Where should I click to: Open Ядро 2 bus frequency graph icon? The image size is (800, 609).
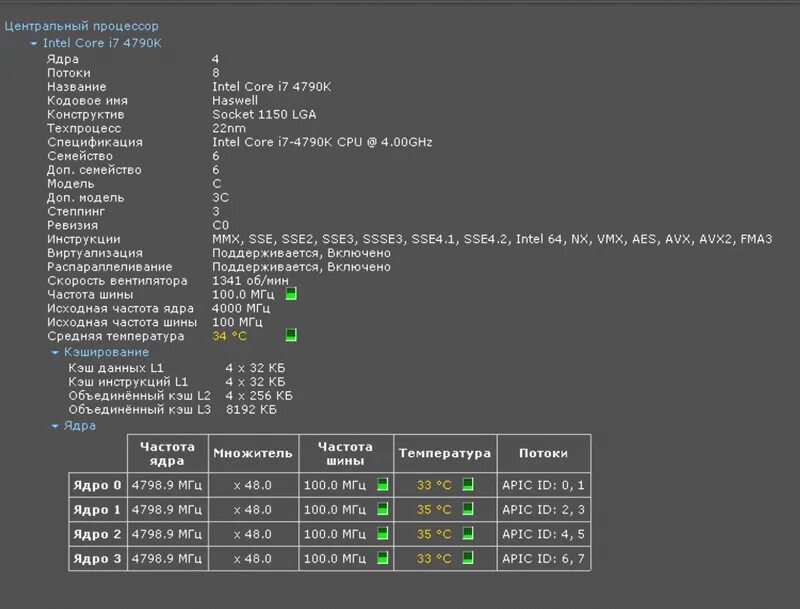tap(383, 533)
